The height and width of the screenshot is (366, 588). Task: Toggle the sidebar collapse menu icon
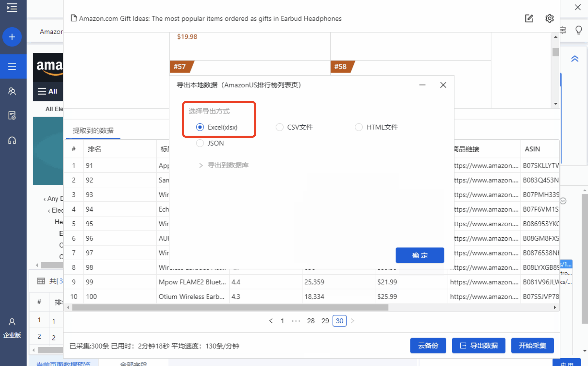click(x=12, y=7)
